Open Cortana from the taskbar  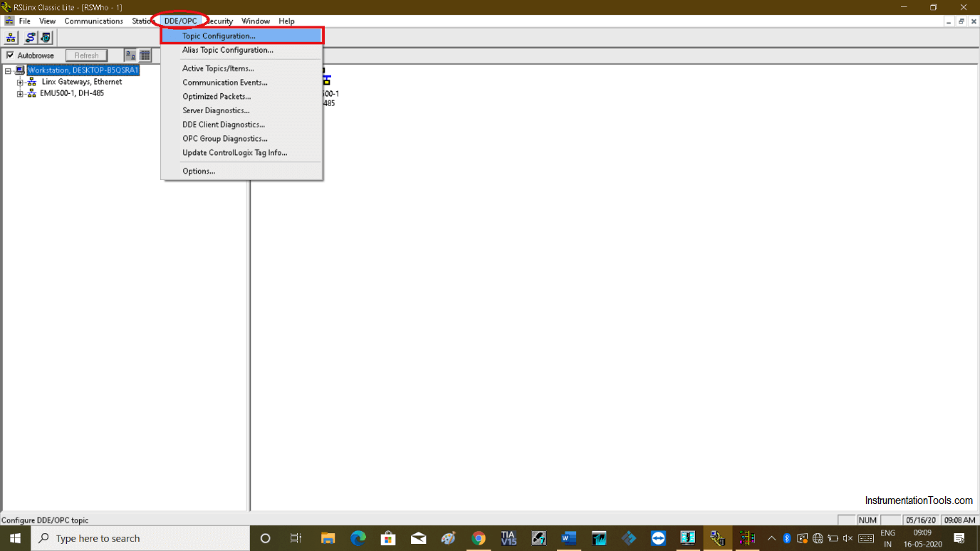coord(266,538)
